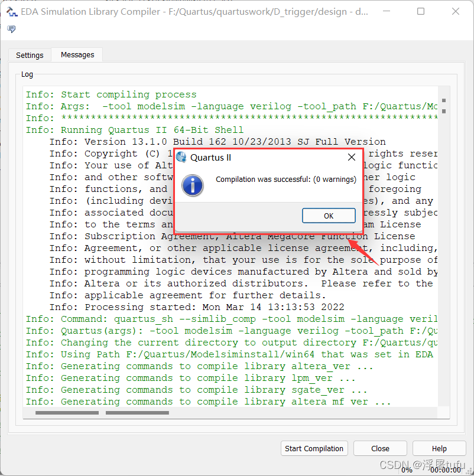Screen dimensions: 474x476
Task: Click 'compile library sgate_ver' log line
Action: coord(196,390)
